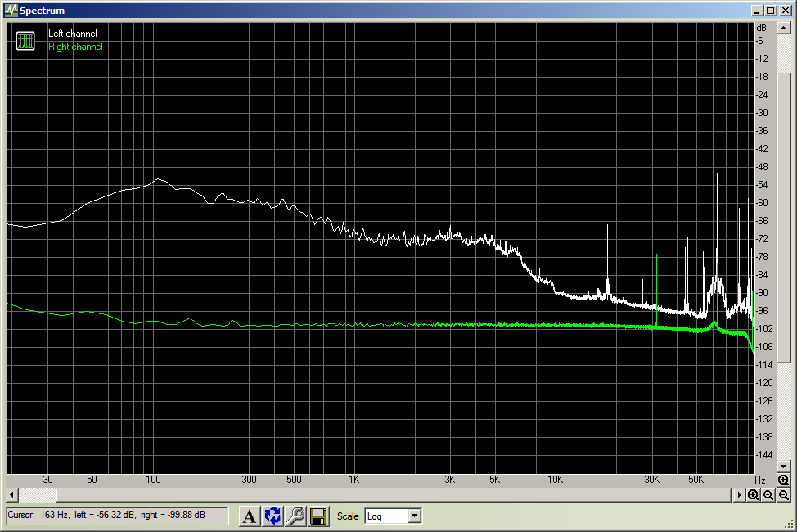Click the '-60' dB axis label

762,203
